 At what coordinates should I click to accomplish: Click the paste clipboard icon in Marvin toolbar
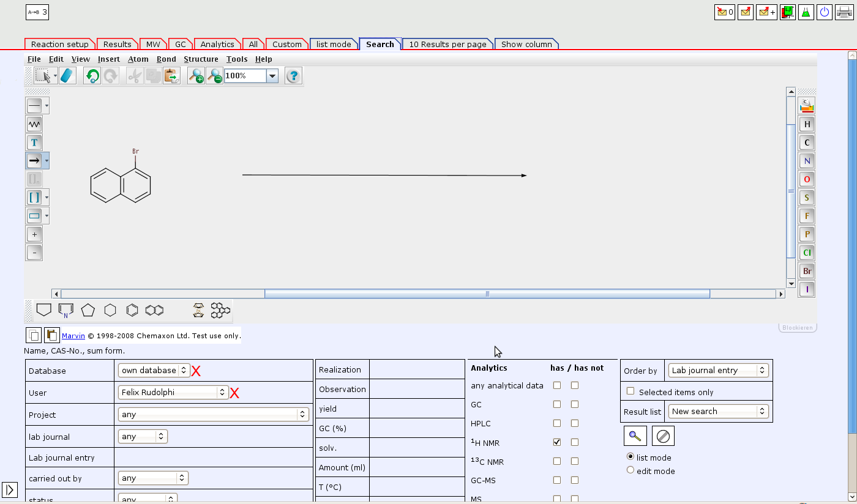171,76
